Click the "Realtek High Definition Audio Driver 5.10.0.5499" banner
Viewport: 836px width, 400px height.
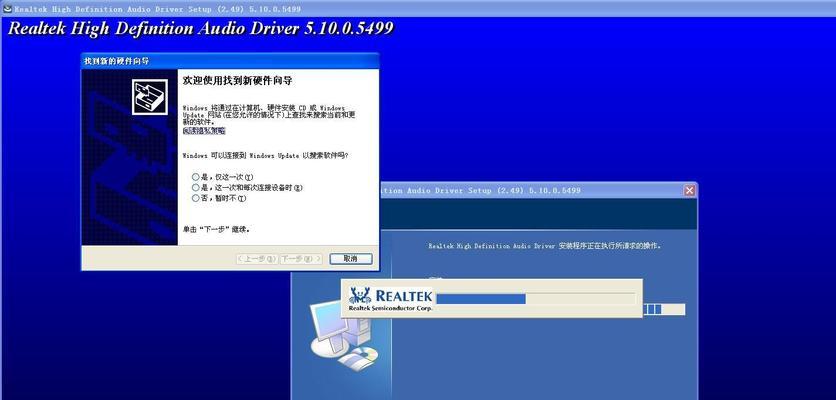[x=201, y=28]
